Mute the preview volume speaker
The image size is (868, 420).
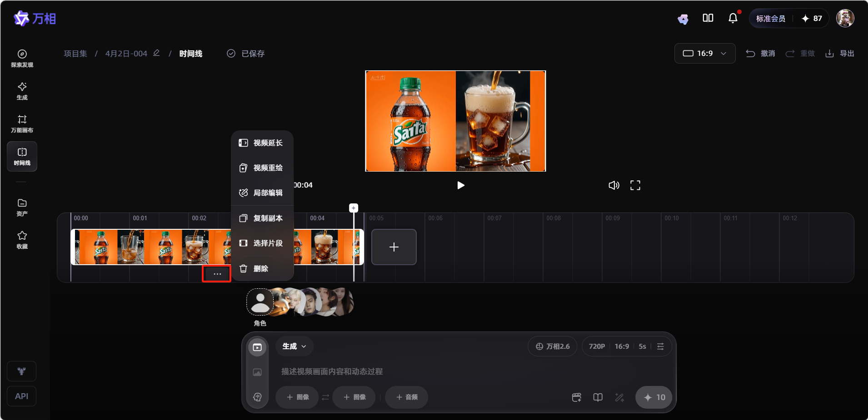614,185
